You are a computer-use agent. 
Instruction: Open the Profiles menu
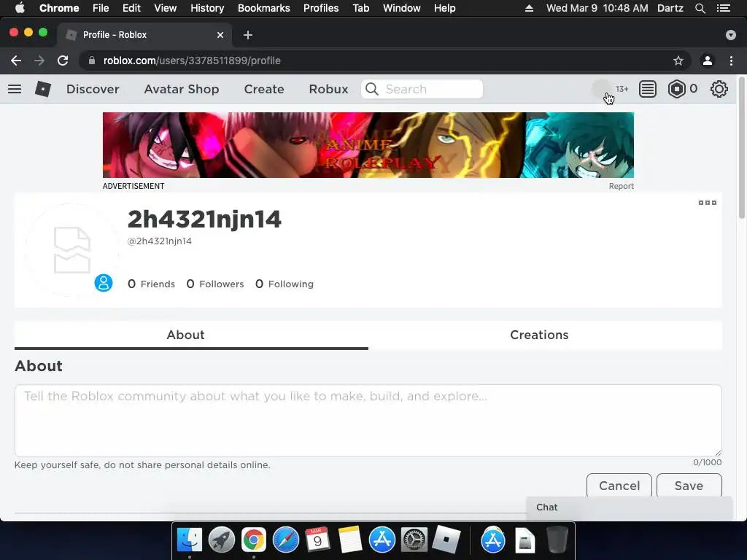click(x=321, y=8)
